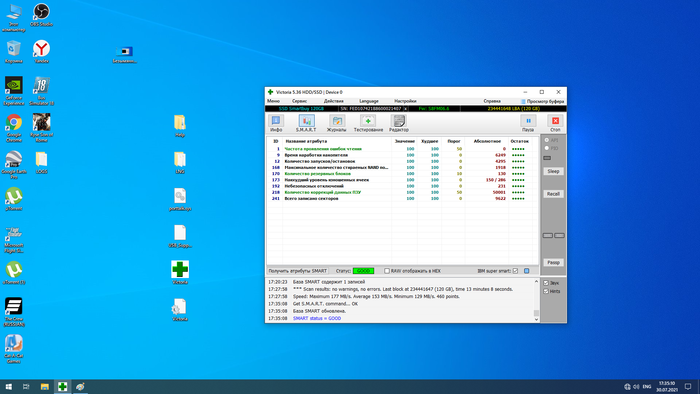Open File Explorer from taskbar

click(x=44, y=387)
